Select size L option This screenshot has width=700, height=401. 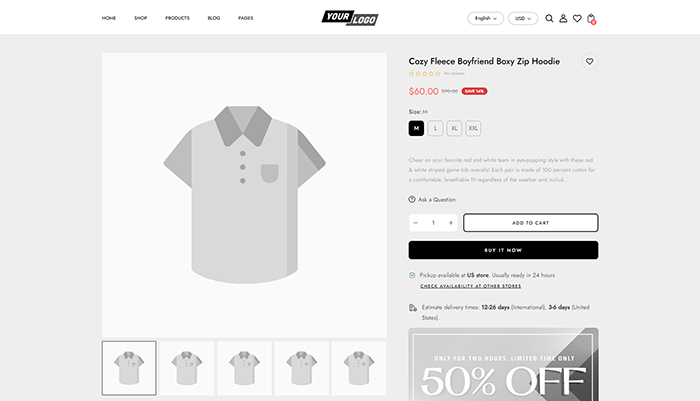pos(435,128)
